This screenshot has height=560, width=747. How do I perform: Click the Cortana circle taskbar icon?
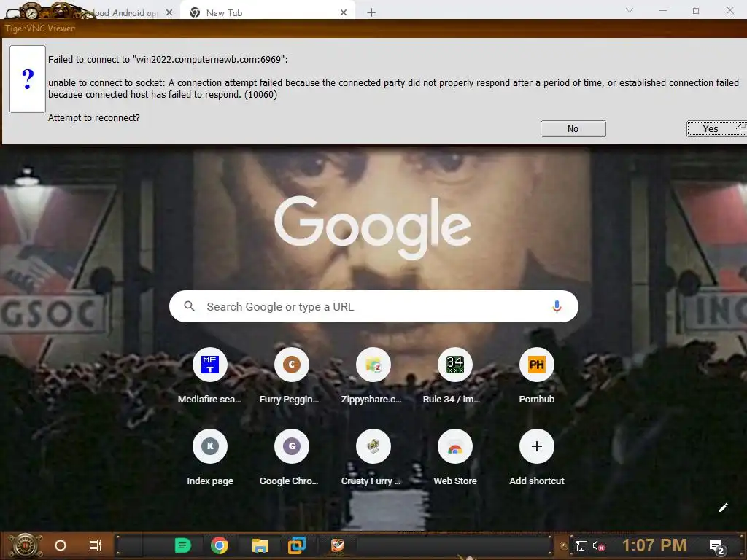tap(61, 545)
